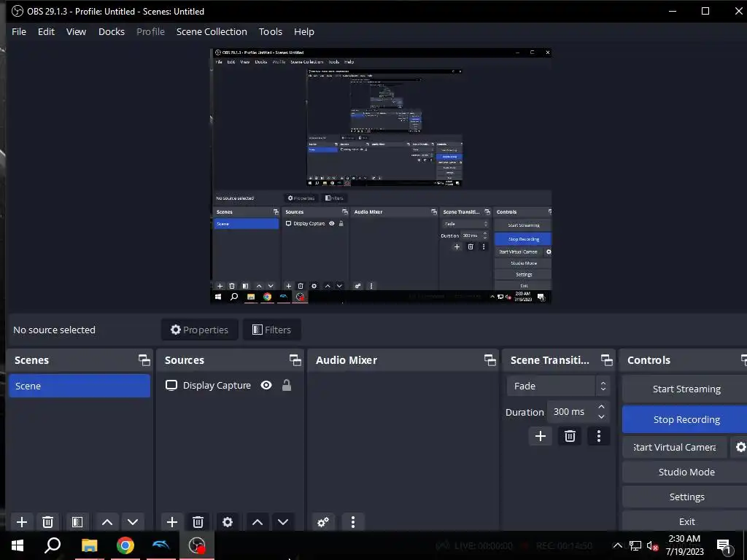Decrease transition duration with down arrow
Viewport: 747px width, 560px height.
point(601,417)
